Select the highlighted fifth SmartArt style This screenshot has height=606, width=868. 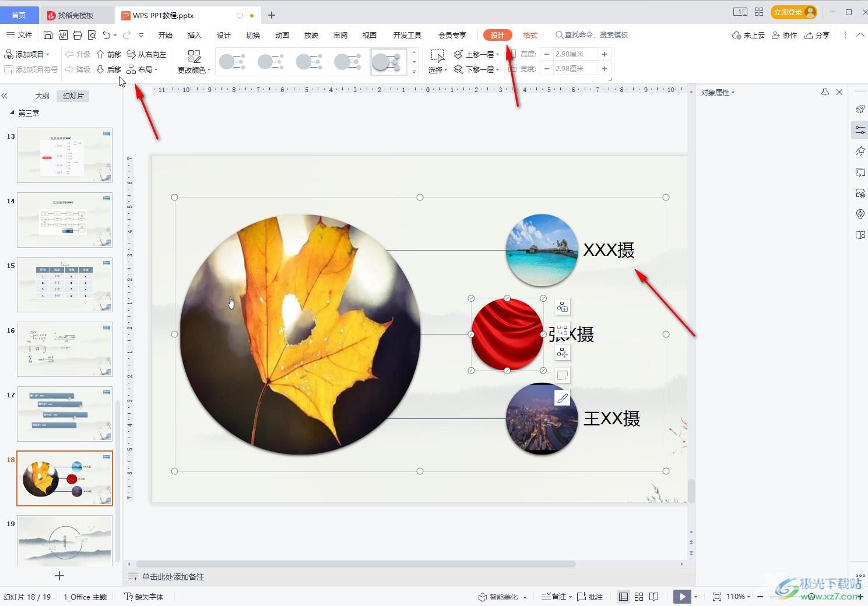pyautogui.click(x=388, y=62)
